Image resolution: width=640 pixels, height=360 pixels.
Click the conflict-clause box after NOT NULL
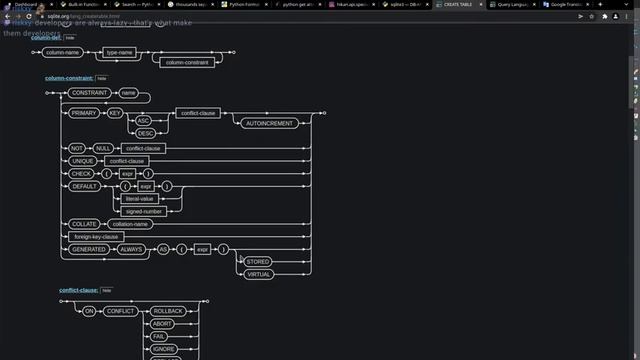[x=143, y=148]
